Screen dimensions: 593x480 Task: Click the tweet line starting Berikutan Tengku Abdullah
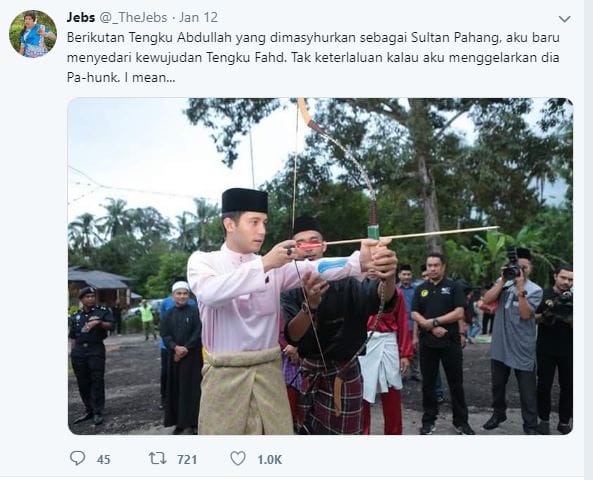click(x=313, y=37)
